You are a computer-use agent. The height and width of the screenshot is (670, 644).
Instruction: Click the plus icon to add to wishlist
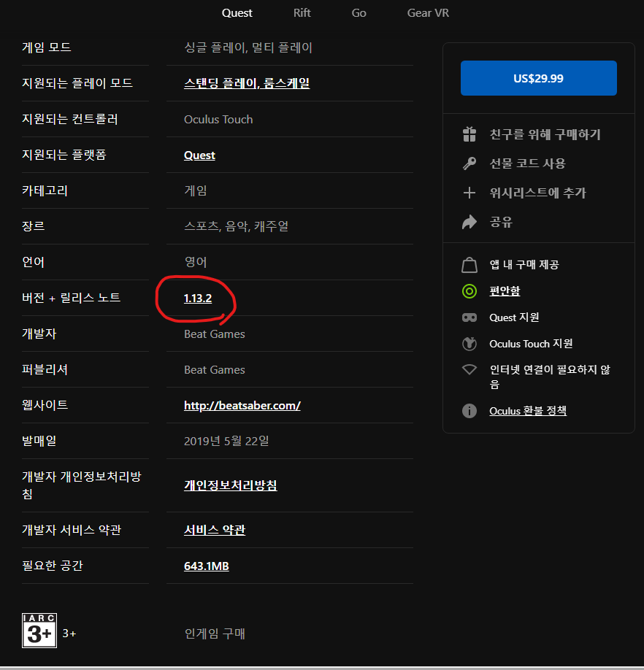tap(469, 193)
